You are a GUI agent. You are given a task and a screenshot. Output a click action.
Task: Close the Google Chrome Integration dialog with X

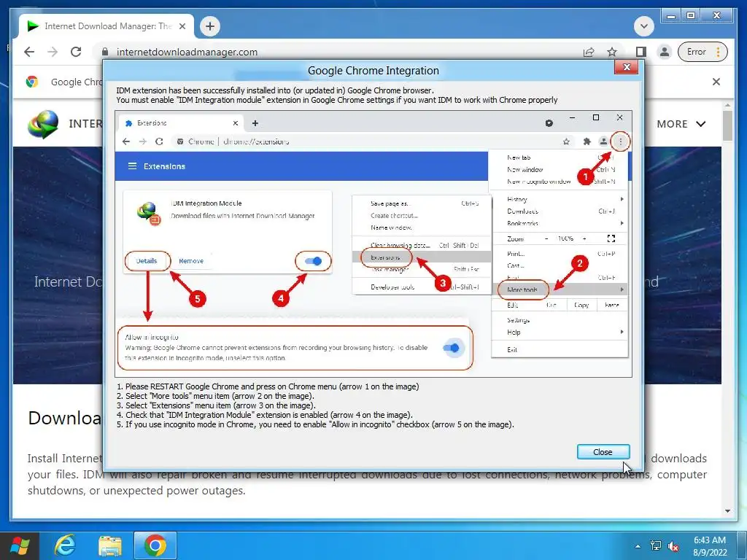click(x=627, y=67)
